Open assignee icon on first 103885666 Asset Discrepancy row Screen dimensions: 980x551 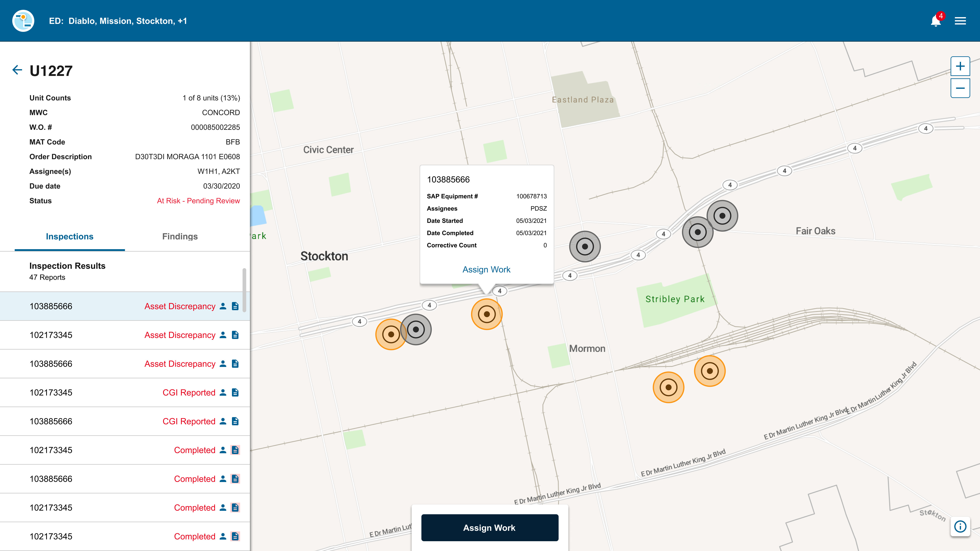(223, 306)
